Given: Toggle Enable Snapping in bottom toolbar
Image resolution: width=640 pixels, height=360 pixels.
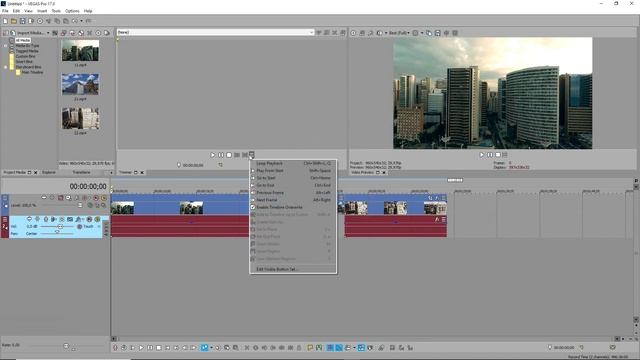Looking at the screenshot, I should [x=330, y=348].
